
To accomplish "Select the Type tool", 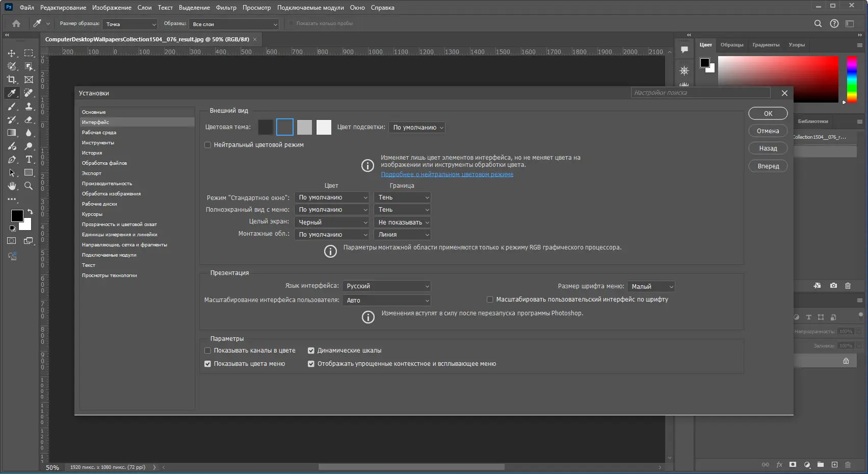I will [29, 159].
